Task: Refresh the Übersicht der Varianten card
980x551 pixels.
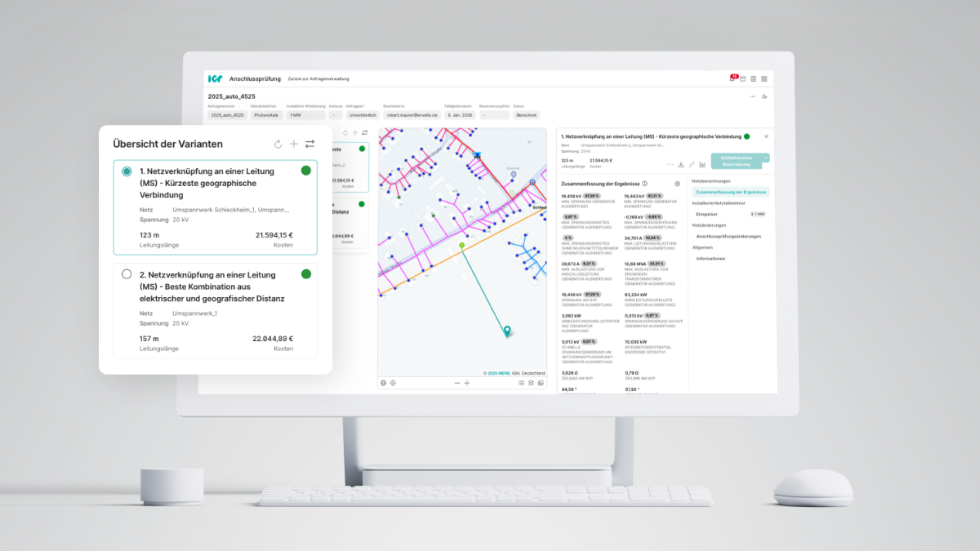Action: point(278,144)
